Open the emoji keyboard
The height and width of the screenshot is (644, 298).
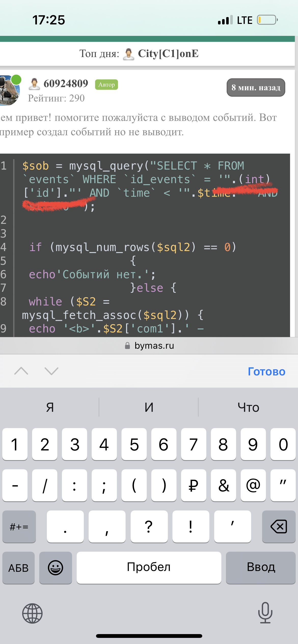[56, 567]
